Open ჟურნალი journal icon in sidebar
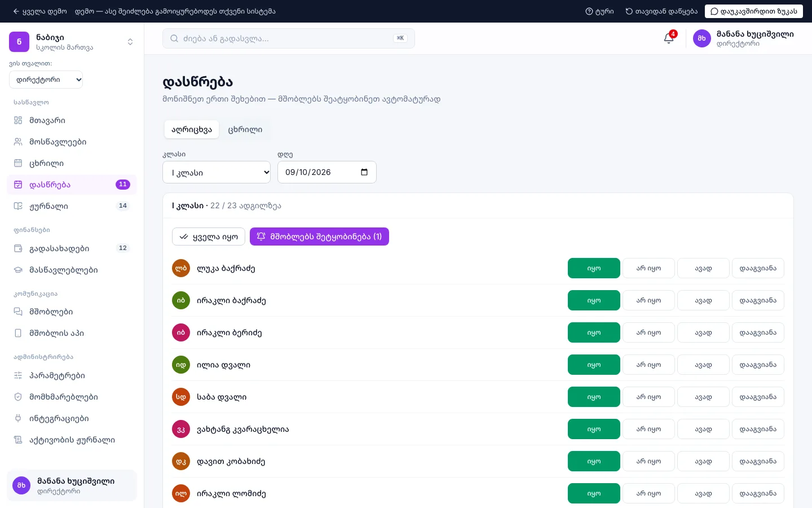 coord(18,206)
